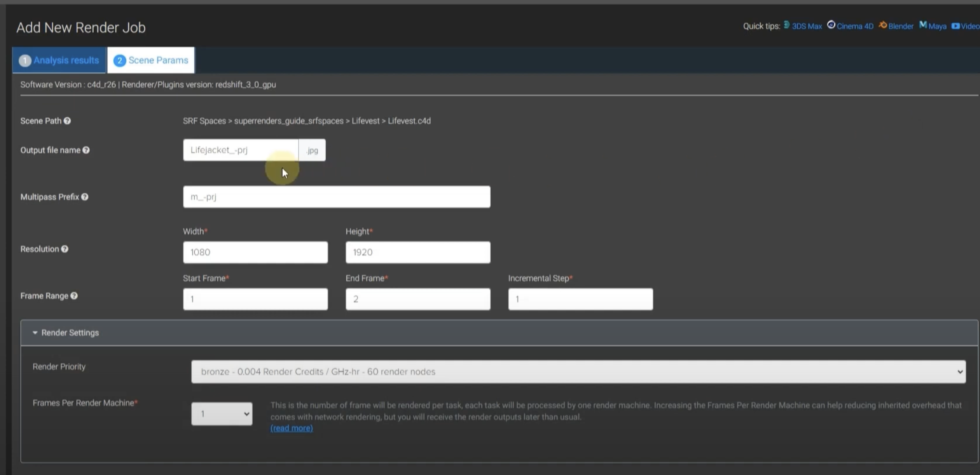Collapse the Render Settings section

(x=35, y=332)
